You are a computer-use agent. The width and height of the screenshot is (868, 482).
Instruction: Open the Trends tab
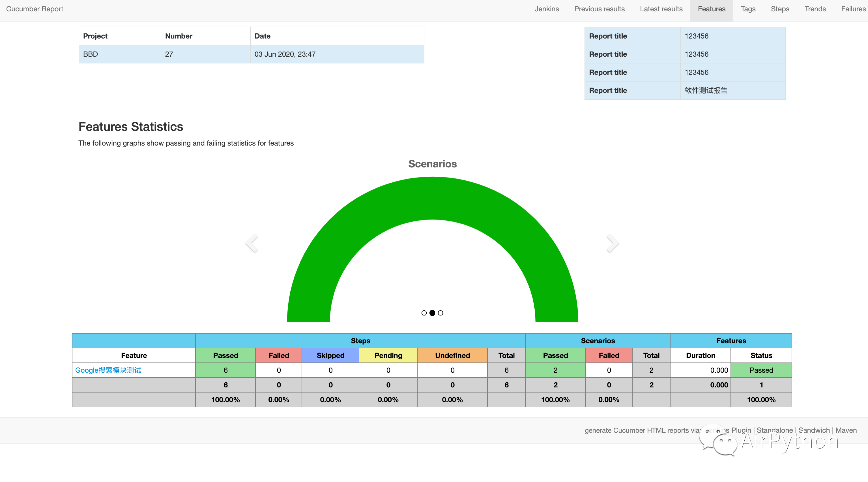pos(815,9)
